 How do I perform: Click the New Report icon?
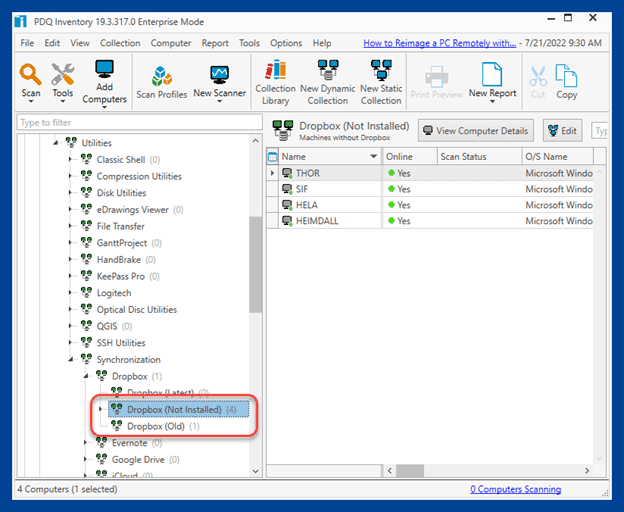pyautogui.click(x=492, y=74)
